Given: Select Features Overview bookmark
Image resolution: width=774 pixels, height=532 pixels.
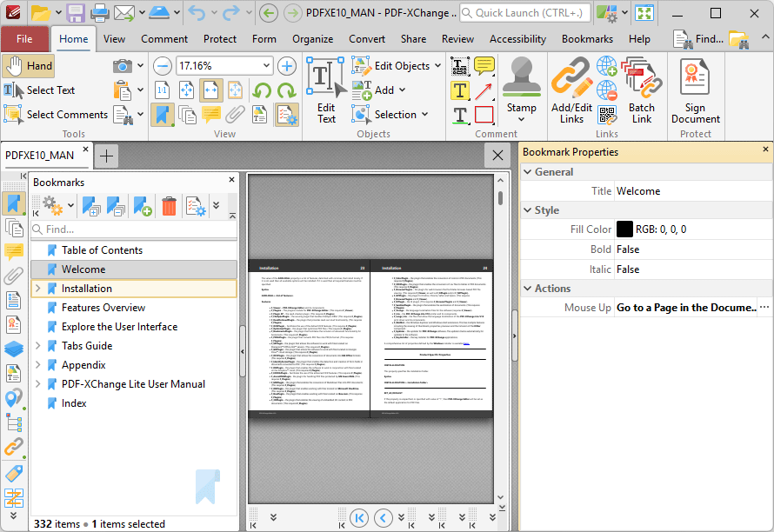Looking at the screenshot, I should (x=103, y=308).
